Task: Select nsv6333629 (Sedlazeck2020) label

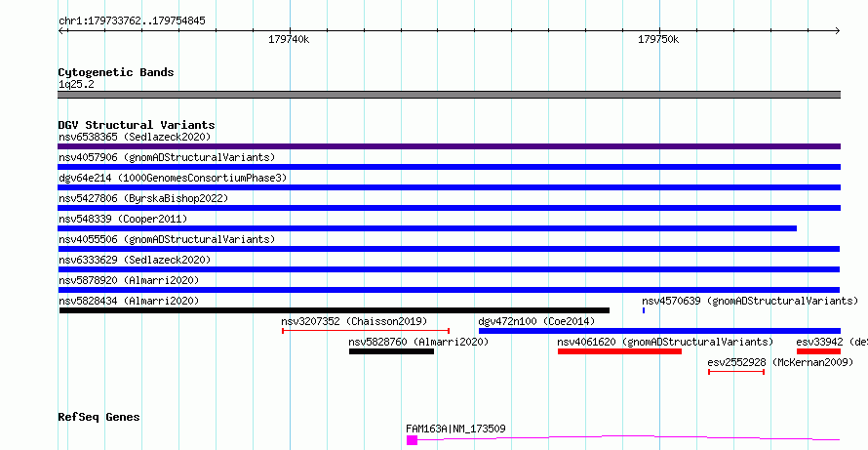Action: point(135,260)
